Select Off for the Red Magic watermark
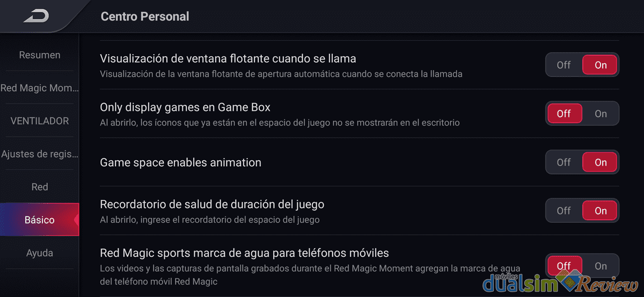 coord(564,266)
